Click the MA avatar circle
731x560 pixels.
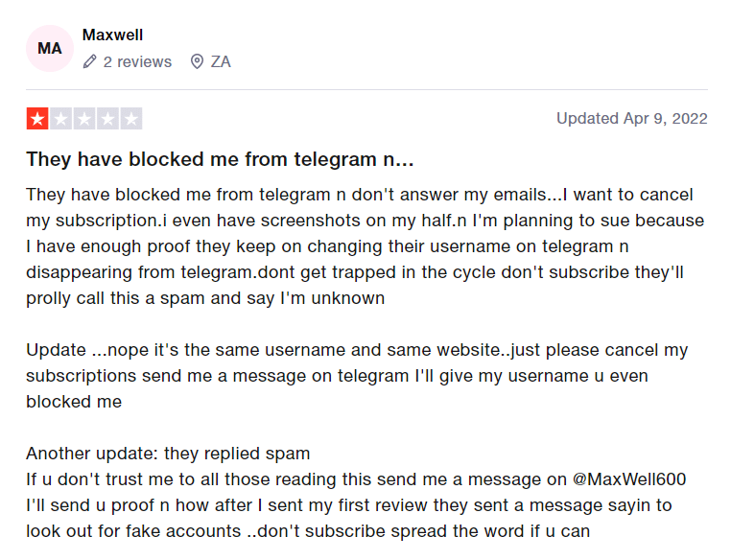(x=50, y=49)
